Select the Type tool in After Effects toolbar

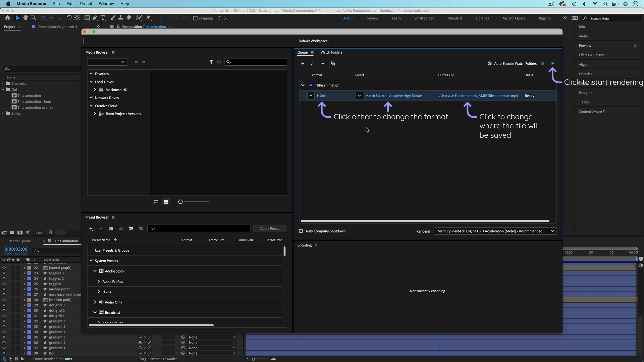(x=103, y=18)
